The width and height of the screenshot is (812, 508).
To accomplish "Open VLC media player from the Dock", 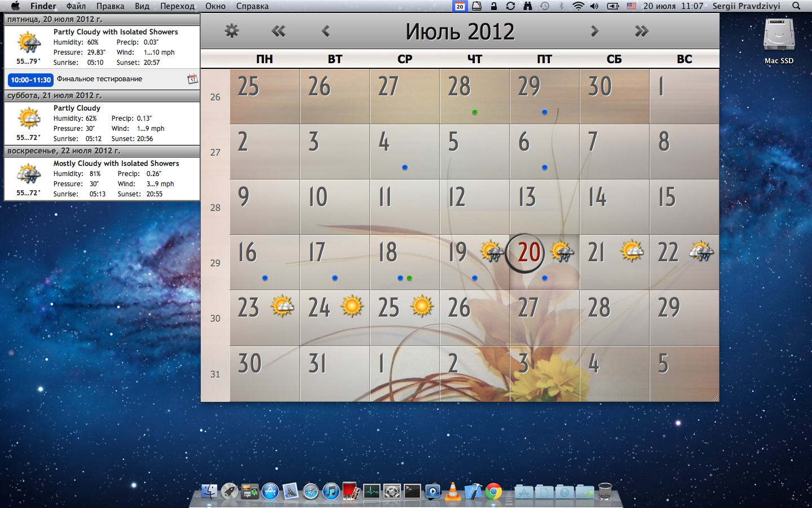I will [x=453, y=492].
